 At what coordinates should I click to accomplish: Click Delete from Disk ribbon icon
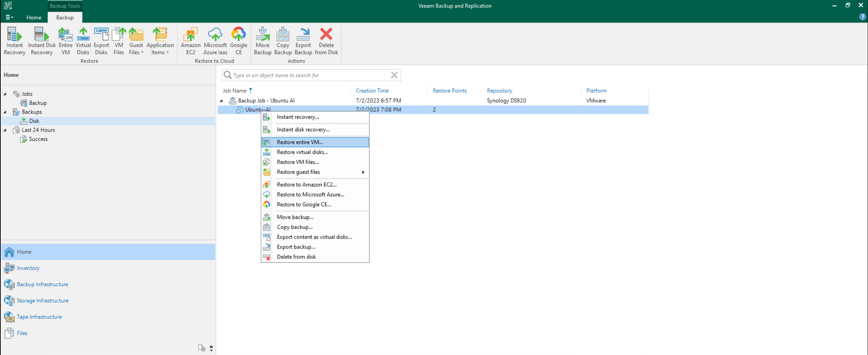[326, 41]
